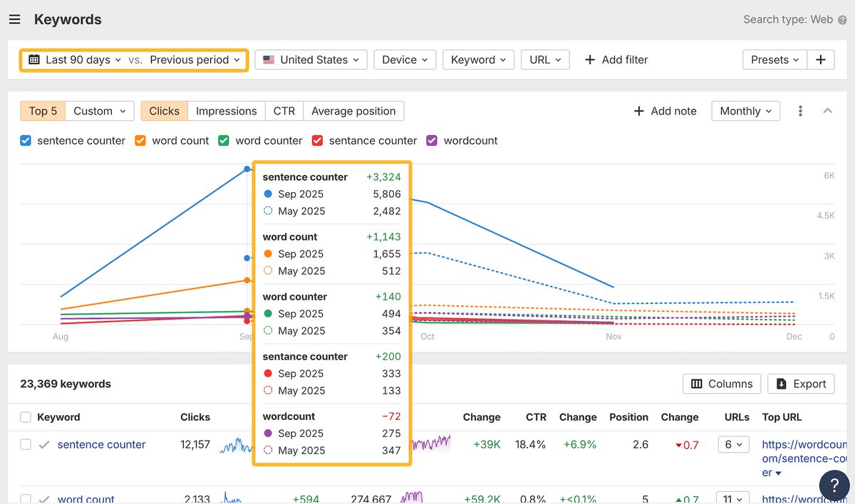This screenshot has width=855, height=504.
Task: Click the Add filter plus icon
Action: 590,60
